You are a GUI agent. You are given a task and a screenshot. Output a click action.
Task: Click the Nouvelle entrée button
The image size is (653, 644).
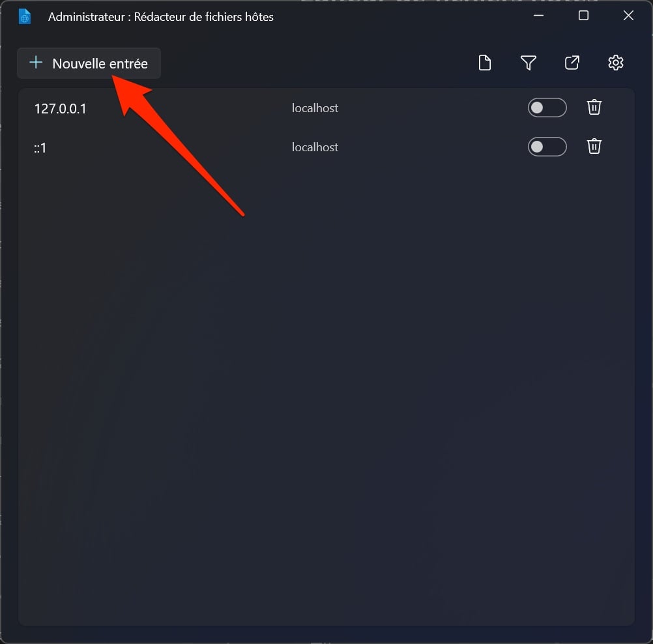coord(89,63)
